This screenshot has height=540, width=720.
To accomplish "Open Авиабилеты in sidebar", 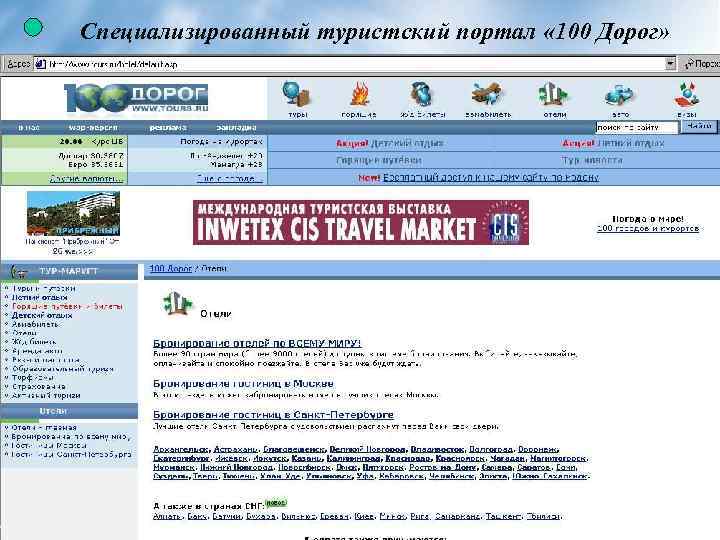I will tap(35, 324).
